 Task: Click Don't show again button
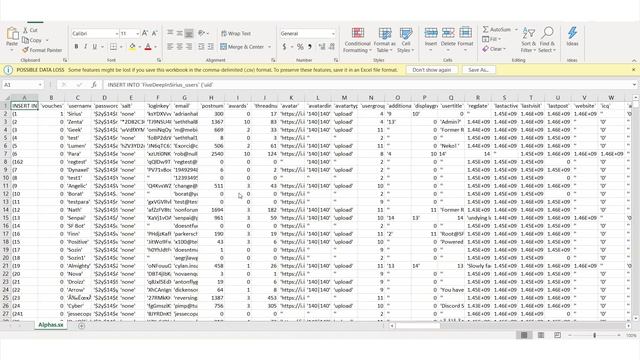[431, 70]
